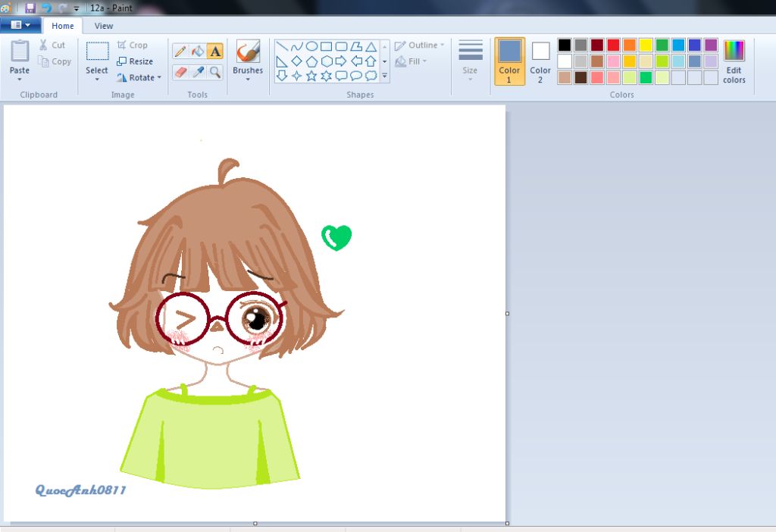
Task: Click the Undo arrow in title bar
Action: [46, 8]
